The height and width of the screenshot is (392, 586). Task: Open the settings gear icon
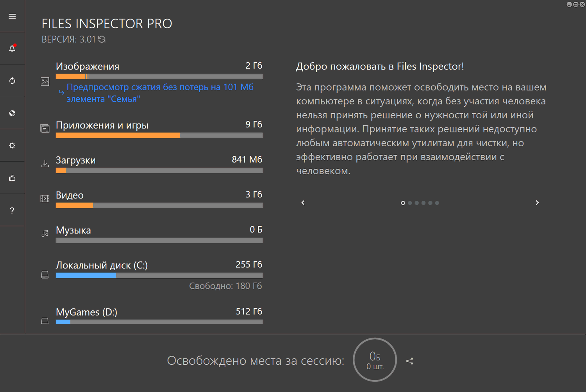[x=12, y=145]
